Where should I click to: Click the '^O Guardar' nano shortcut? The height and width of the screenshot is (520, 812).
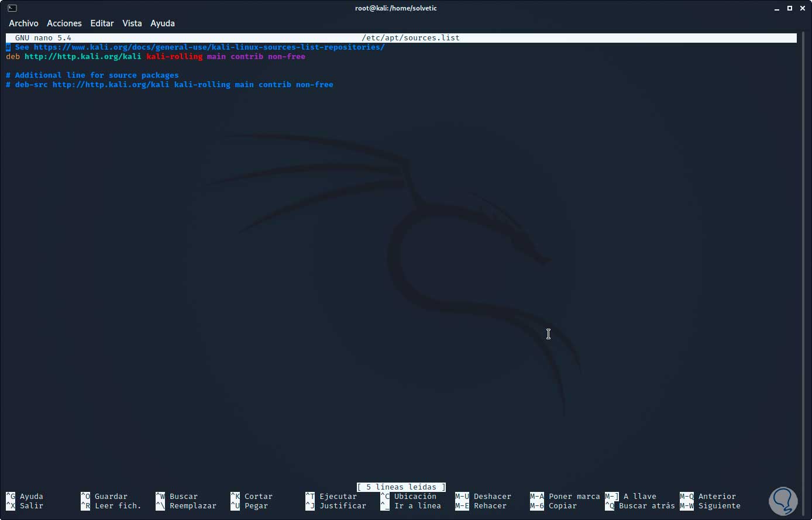104,497
